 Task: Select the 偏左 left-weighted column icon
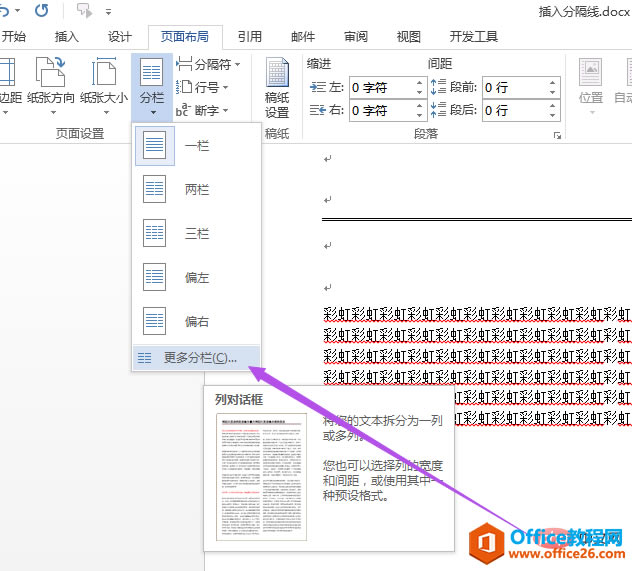click(155, 277)
